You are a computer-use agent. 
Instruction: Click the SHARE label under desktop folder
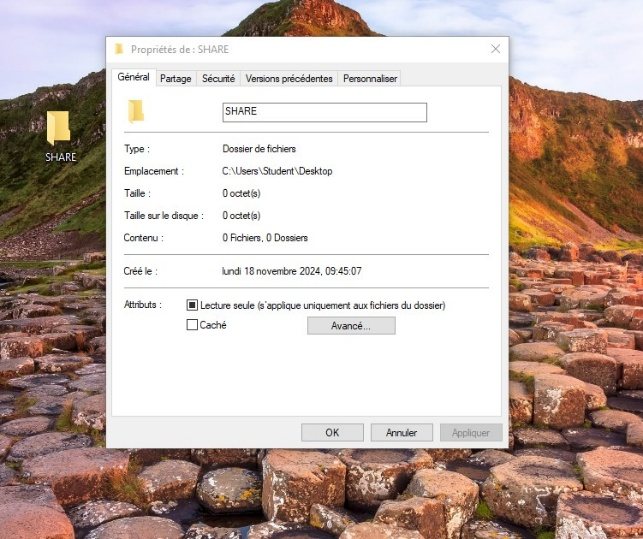(x=60, y=157)
